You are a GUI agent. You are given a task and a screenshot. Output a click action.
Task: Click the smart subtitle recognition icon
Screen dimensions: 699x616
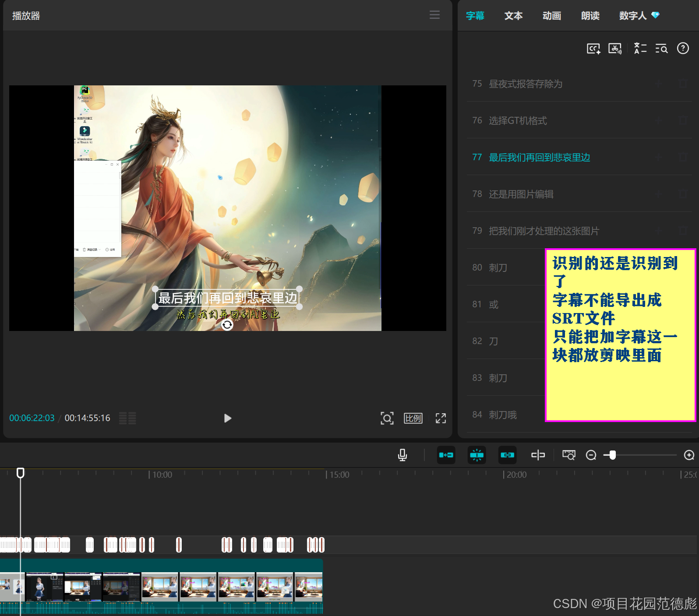[x=593, y=49]
